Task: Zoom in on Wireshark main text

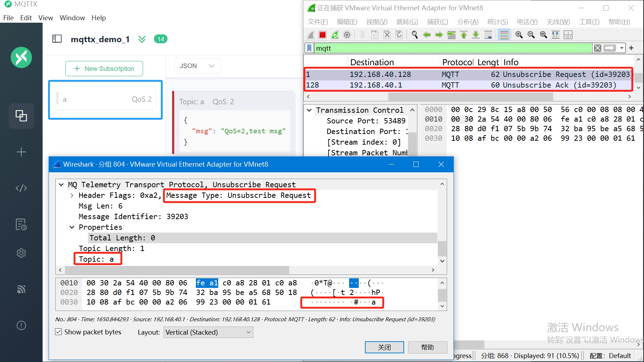Action: click(x=519, y=35)
